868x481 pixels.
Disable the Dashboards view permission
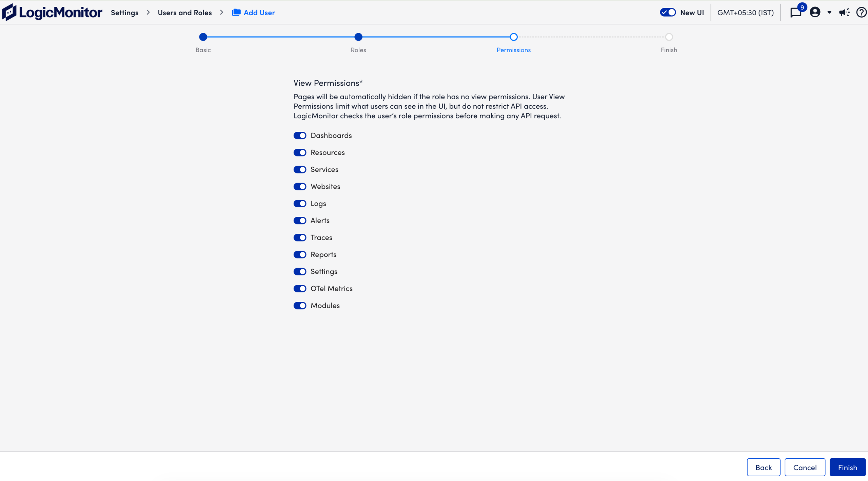point(300,135)
